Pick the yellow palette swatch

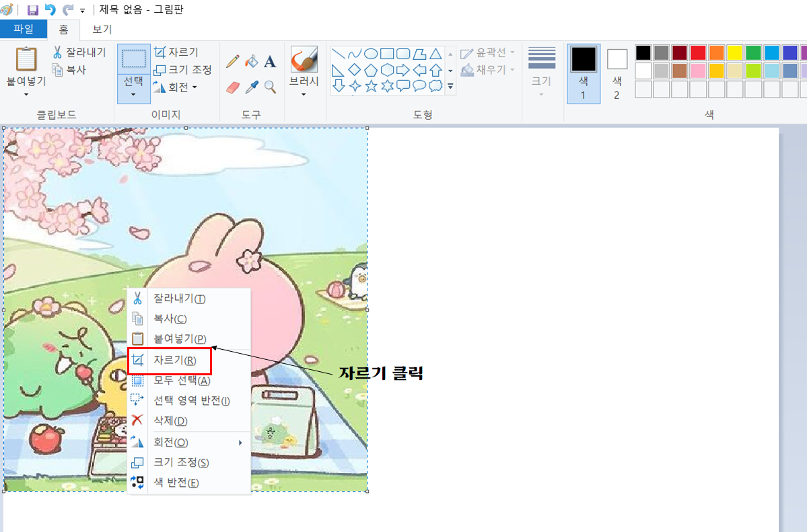[734, 52]
